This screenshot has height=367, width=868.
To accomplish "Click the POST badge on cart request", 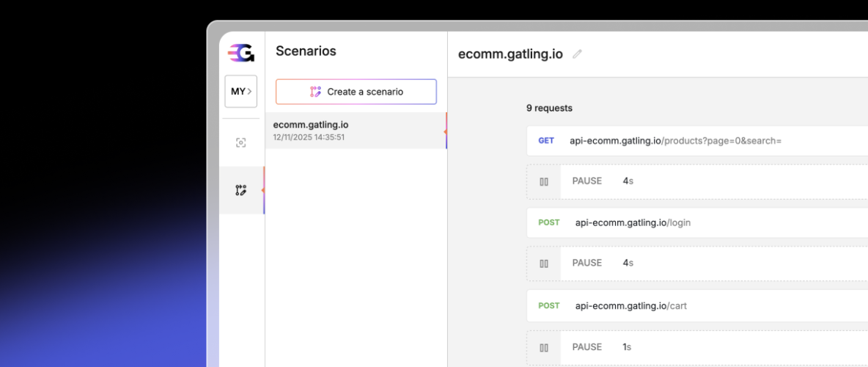I will click(x=548, y=305).
